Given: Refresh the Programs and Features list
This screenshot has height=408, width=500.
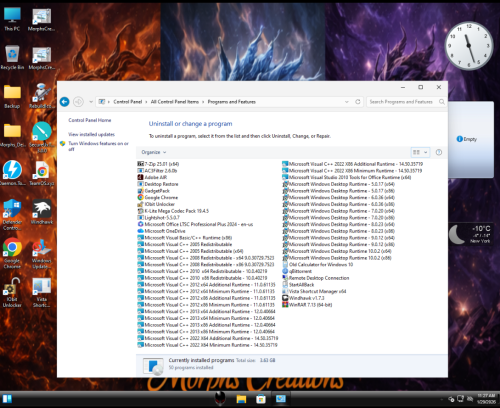Looking at the screenshot, I should click(x=358, y=102).
